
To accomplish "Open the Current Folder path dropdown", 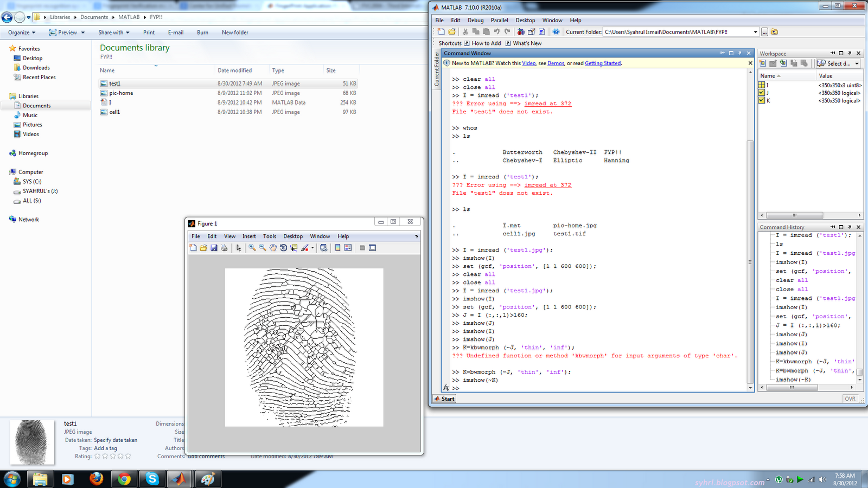I will click(x=755, y=31).
